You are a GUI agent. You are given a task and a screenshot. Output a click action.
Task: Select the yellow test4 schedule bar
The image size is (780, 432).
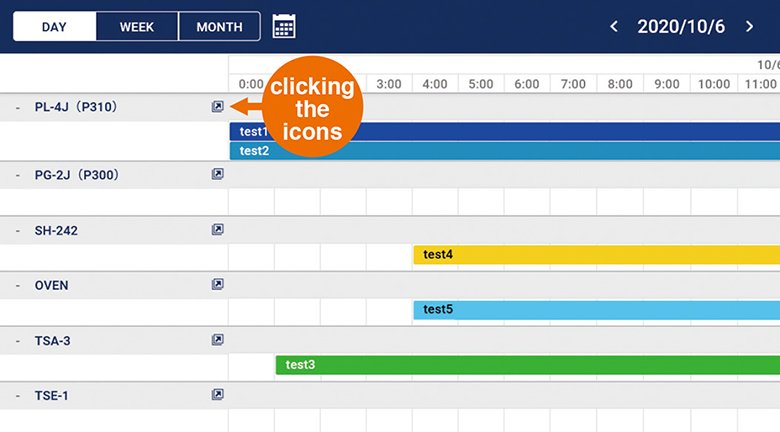click(x=596, y=255)
